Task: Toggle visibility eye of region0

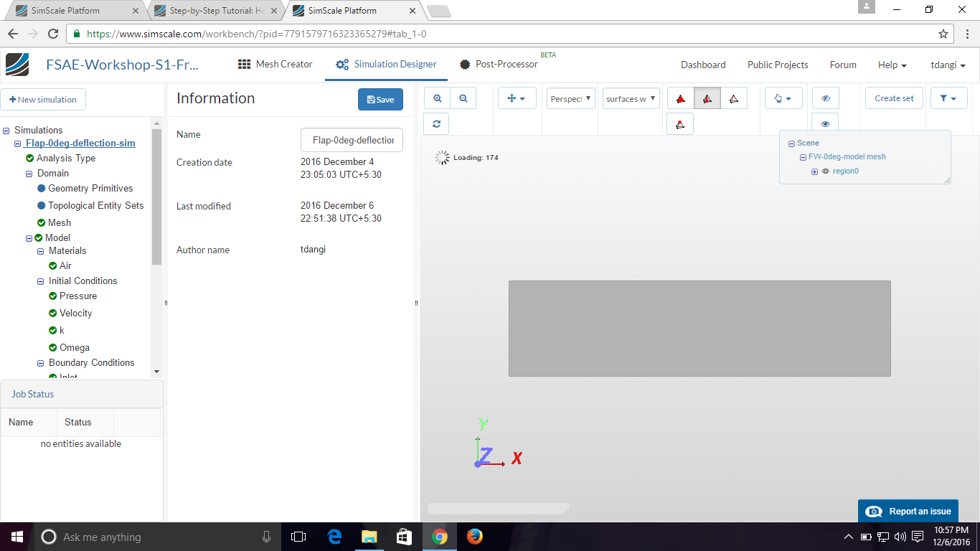Action: pyautogui.click(x=826, y=171)
